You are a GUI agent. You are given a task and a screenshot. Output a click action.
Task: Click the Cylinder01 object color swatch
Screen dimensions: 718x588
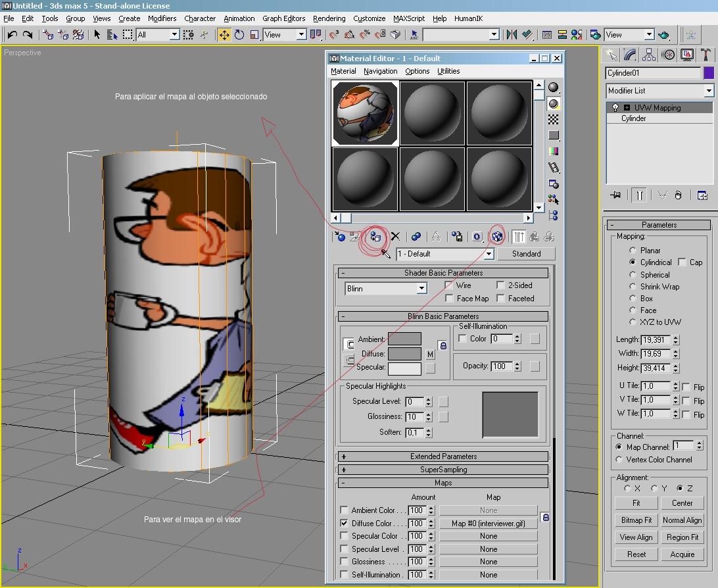click(x=709, y=73)
